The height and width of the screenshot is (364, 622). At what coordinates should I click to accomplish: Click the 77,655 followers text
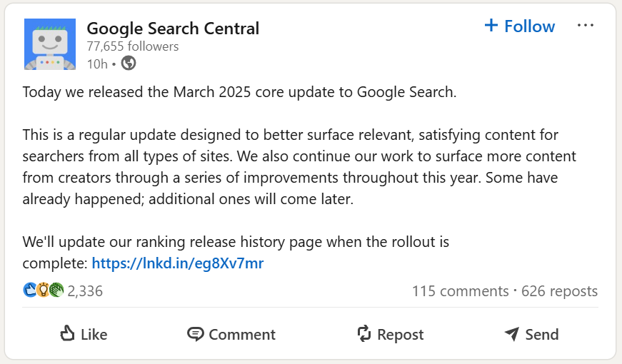pos(133,46)
